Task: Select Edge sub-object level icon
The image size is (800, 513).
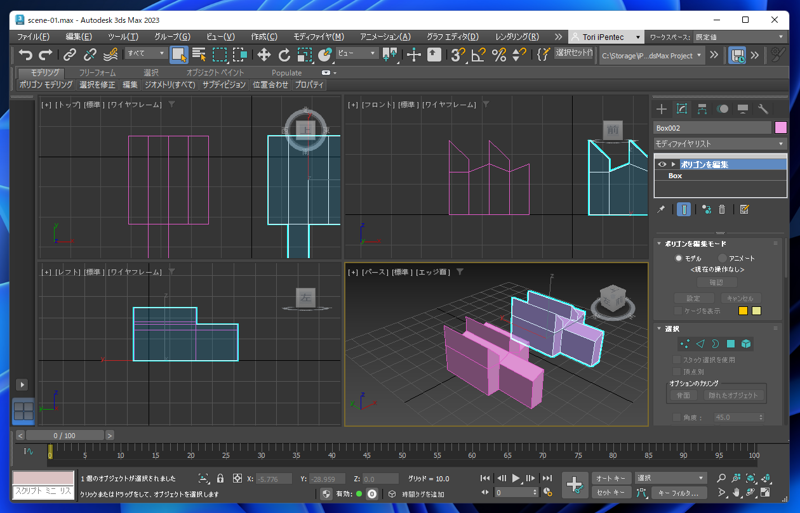Action: 700,344
